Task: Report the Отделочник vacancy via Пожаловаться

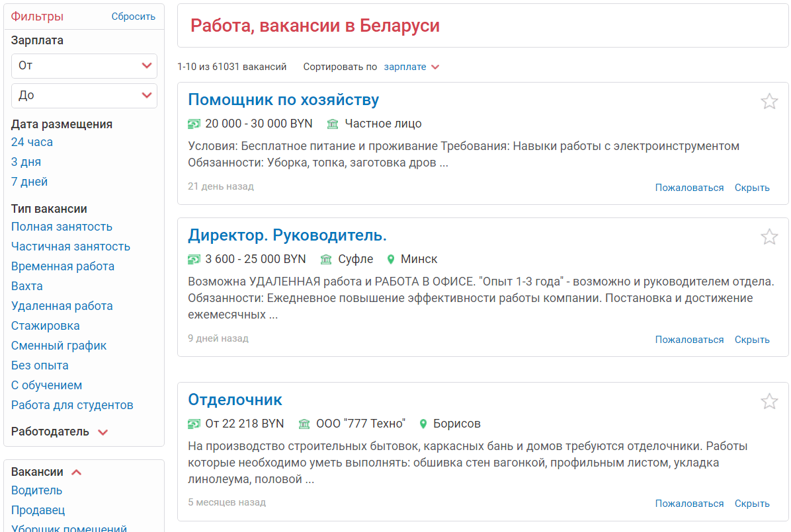Action: coord(689,504)
